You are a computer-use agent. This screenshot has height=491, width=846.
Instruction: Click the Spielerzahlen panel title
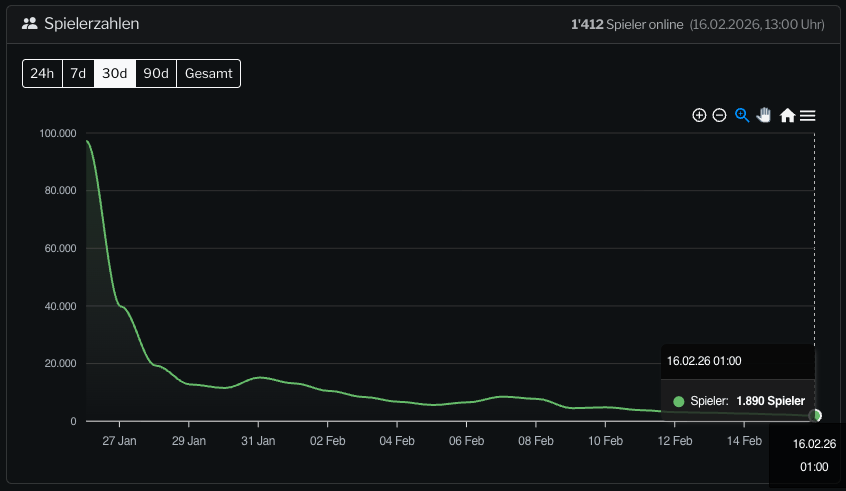(x=91, y=23)
